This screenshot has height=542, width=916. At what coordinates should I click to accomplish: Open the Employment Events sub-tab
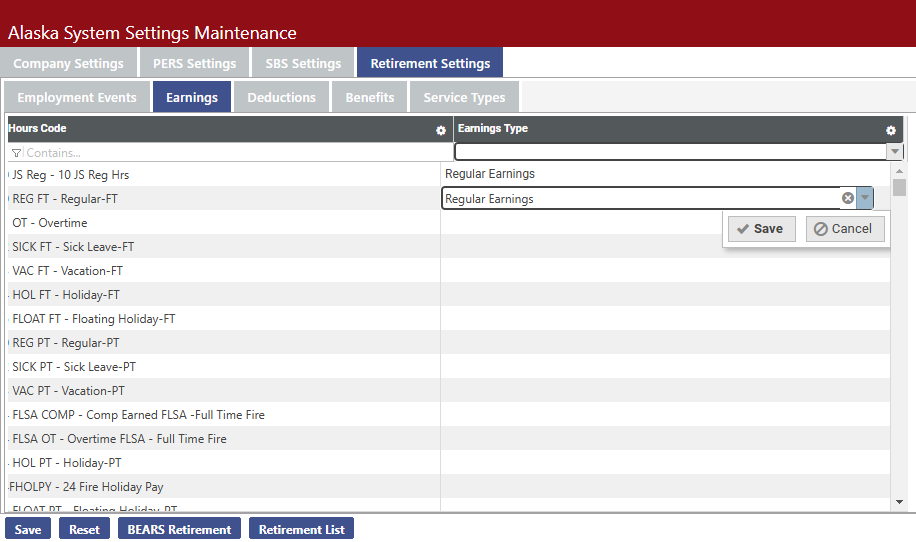tap(77, 97)
